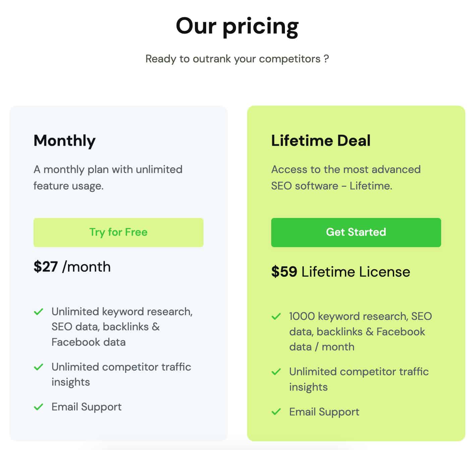Select the Lifetime Deal heading
The width and height of the screenshot is (476, 450).
click(321, 140)
